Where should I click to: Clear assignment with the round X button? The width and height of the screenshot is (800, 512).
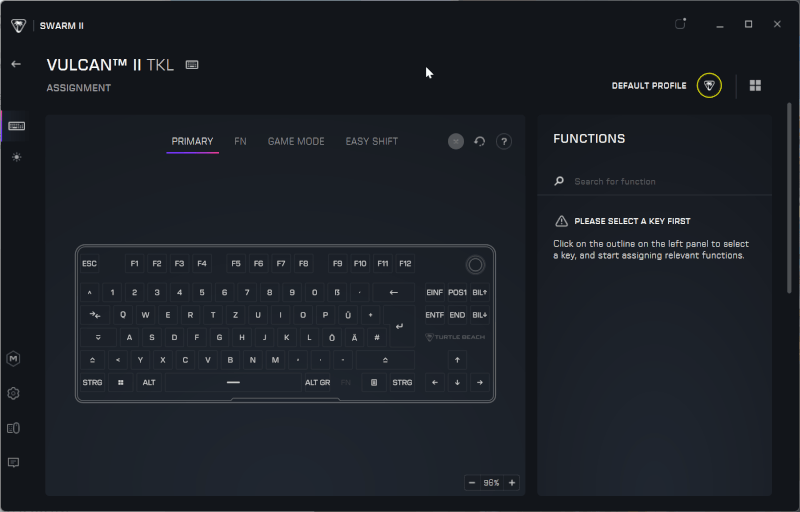coord(456,141)
